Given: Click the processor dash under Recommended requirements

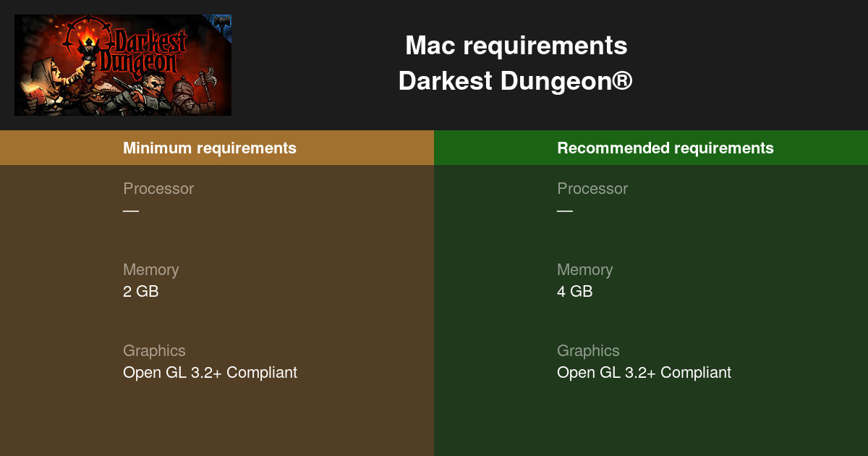Looking at the screenshot, I should (x=565, y=211).
